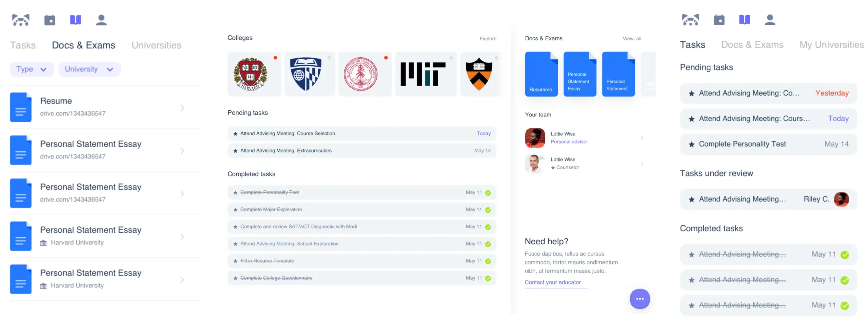Uncheck the Complete College Questionnaire checkmark
The height and width of the screenshot is (336, 868).
[x=488, y=278]
